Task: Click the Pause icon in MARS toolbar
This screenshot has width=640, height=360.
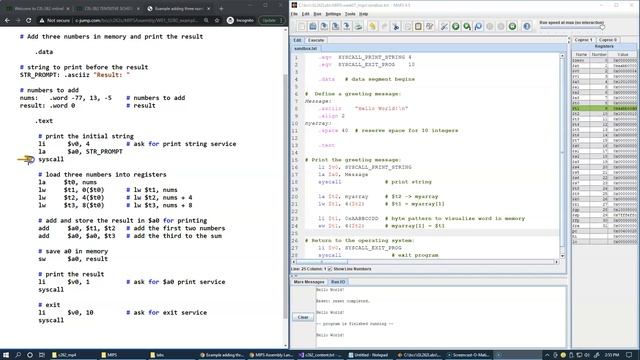Action: click(490, 27)
